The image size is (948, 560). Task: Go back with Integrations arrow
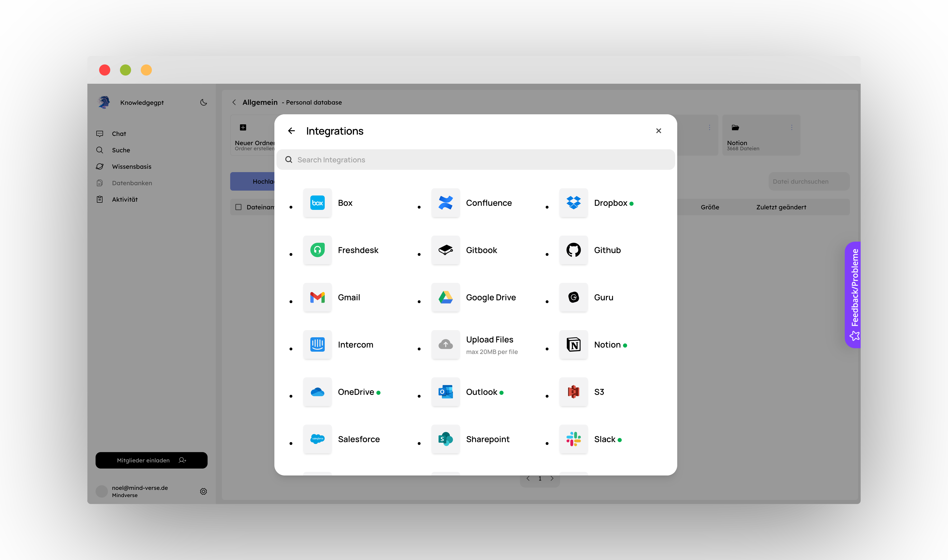coord(291,131)
